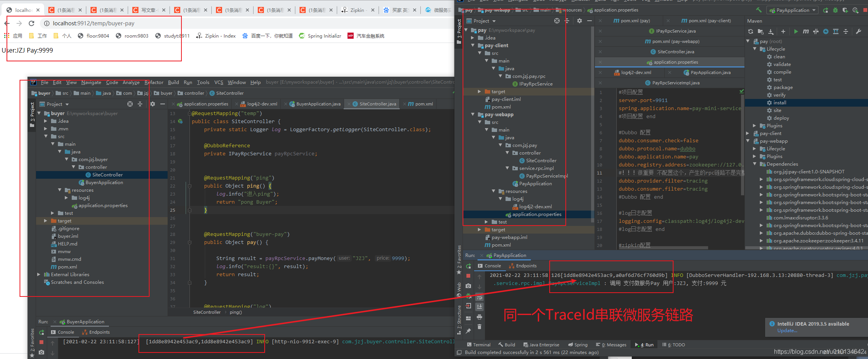Screen dimensions: 868x359
Task: Toggle quick access button in pay status bar
Action: coord(459,352)
